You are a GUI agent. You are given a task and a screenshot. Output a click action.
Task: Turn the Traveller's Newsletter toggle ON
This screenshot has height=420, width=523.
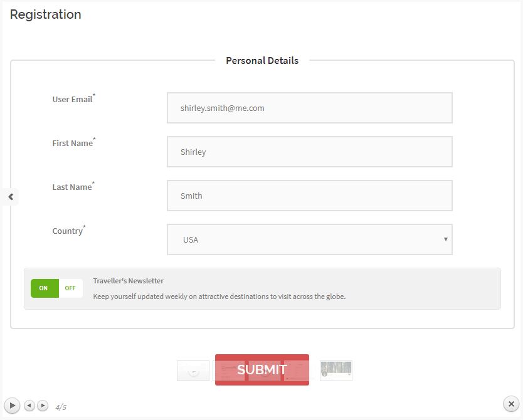[x=45, y=288]
